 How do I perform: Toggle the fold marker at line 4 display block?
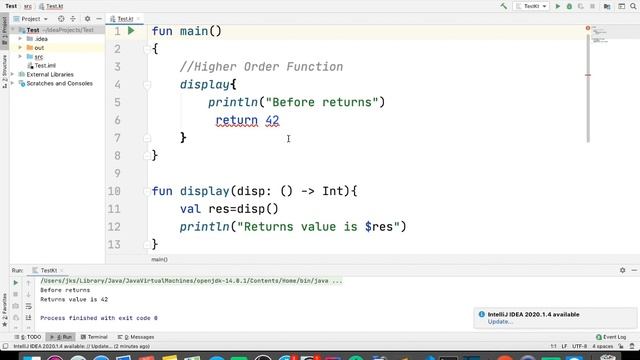pyautogui.click(x=147, y=85)
